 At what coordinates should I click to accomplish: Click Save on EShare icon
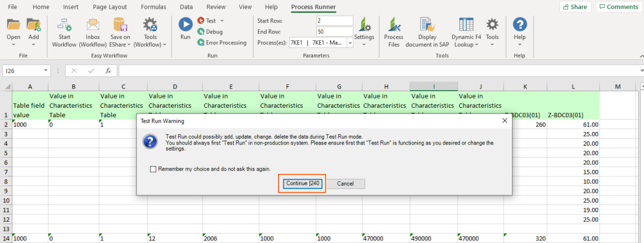point(120,25)
